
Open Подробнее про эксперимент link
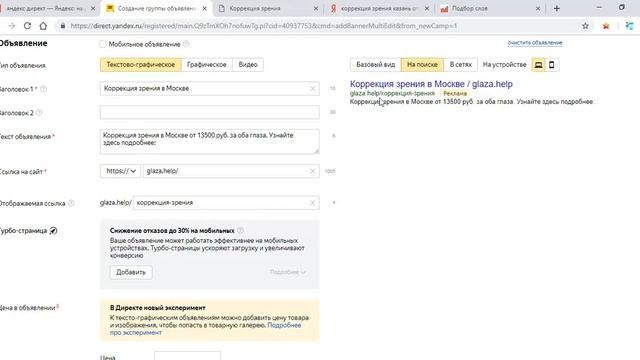point(205,329)
